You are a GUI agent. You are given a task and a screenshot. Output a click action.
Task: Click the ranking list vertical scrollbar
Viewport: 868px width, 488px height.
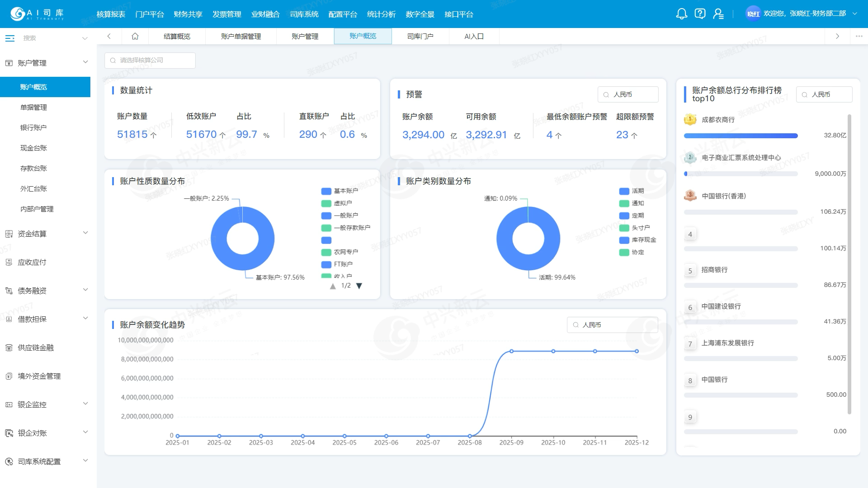click(x=849, y=264)
